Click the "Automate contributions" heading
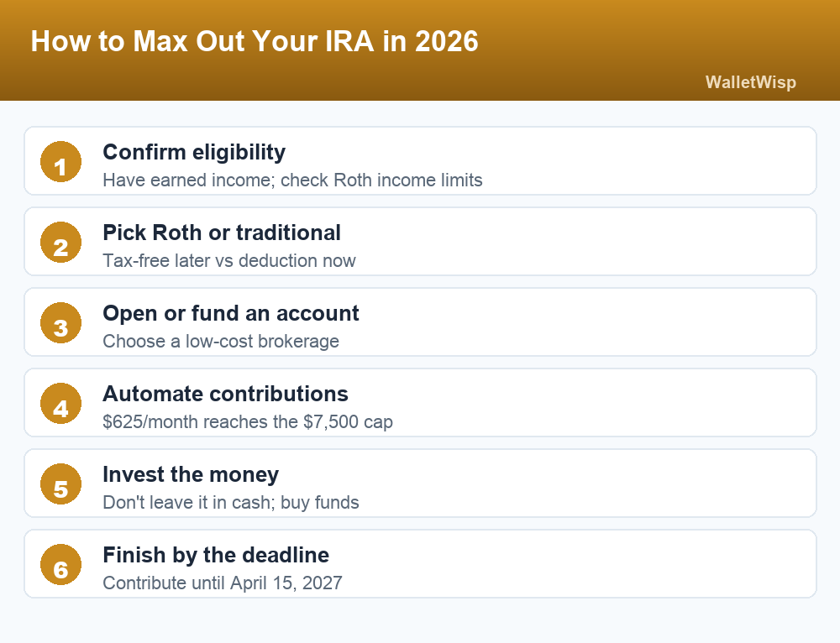 tap(225, 394)
